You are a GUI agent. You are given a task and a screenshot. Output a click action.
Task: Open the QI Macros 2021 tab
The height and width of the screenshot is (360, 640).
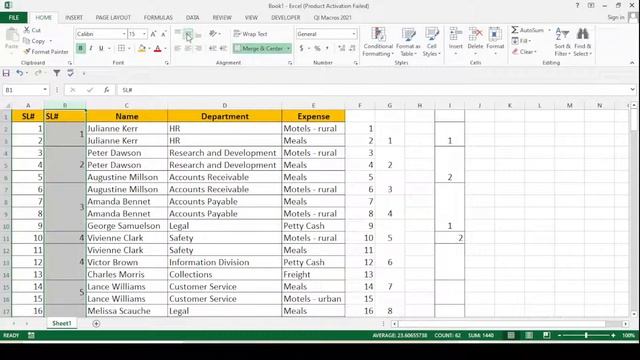tap(332, 18)
